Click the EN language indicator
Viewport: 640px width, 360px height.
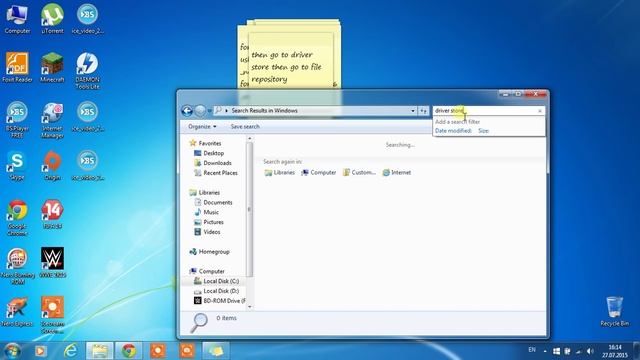tap(532, 350)
